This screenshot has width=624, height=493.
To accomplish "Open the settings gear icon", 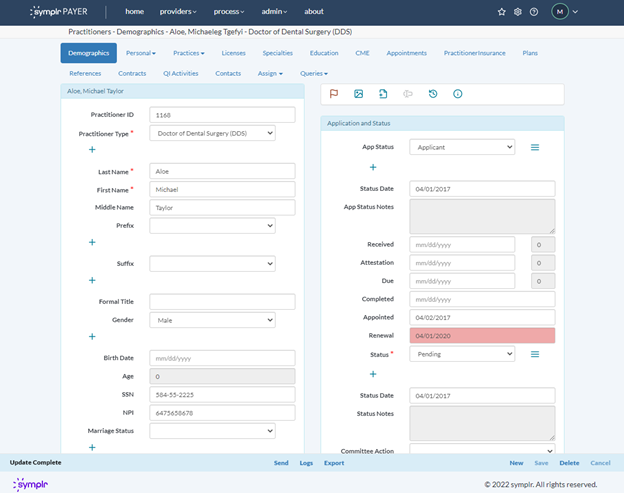I will click(x=518, y=12).
